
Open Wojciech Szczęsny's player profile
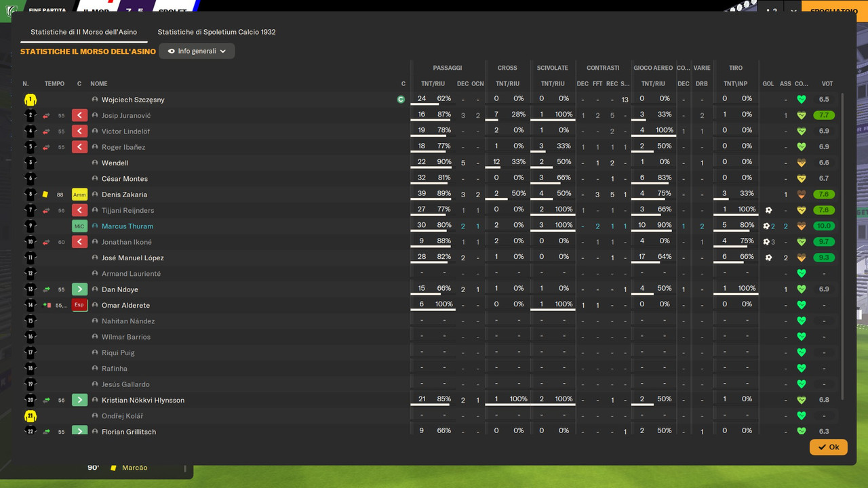tap(133, 100)
